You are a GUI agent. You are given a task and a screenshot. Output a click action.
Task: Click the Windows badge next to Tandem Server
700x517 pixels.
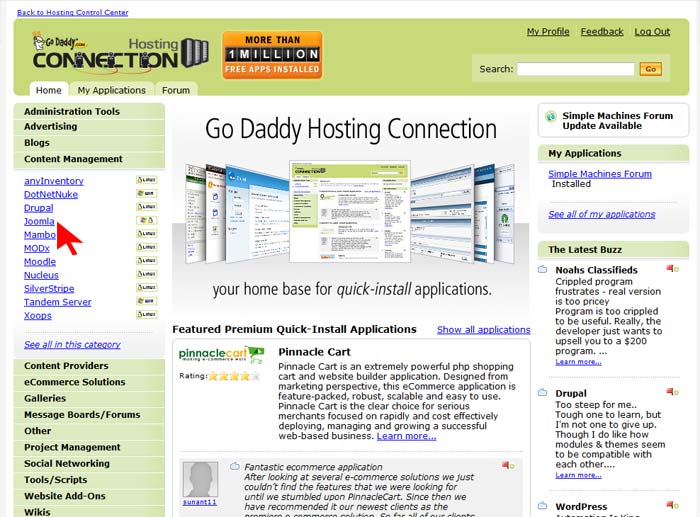(146, 301)
